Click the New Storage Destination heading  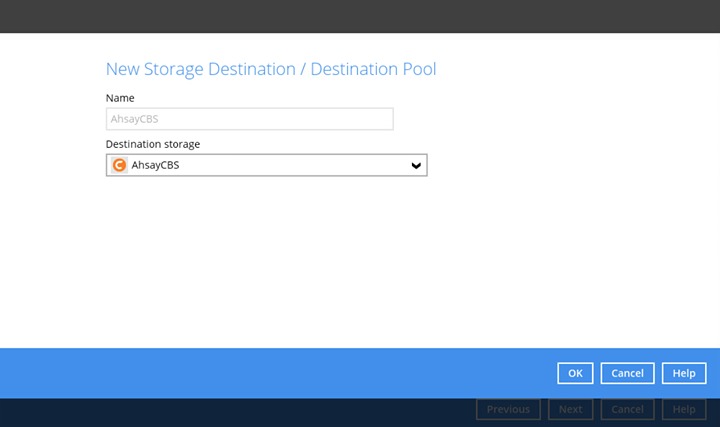point(200,69)
